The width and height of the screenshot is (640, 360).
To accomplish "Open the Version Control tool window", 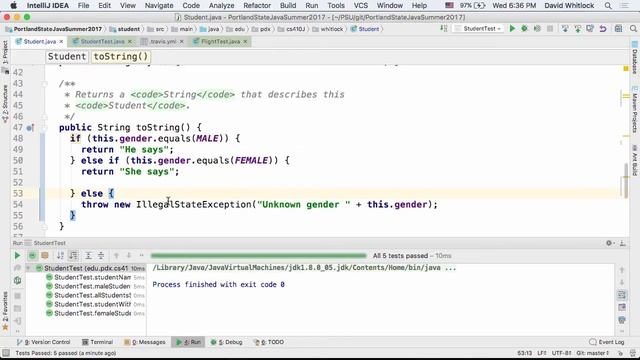I will tap(43, 342).
